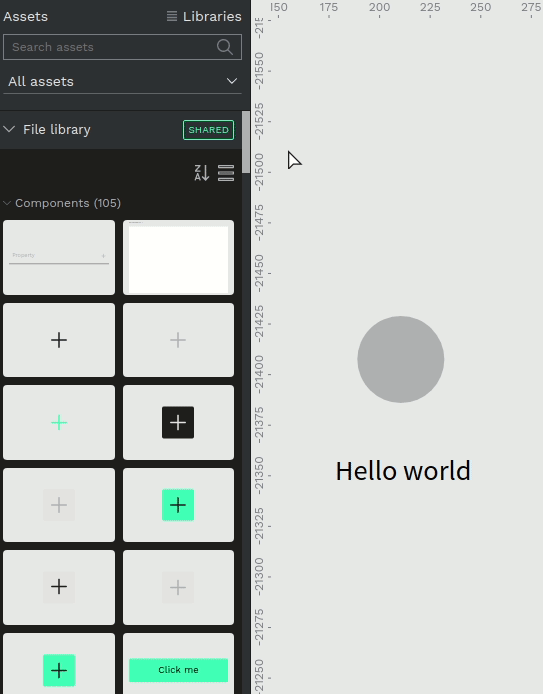Click the SHARED badge
The width and height of the screenshot is (543, 694).
coord(208,130)
